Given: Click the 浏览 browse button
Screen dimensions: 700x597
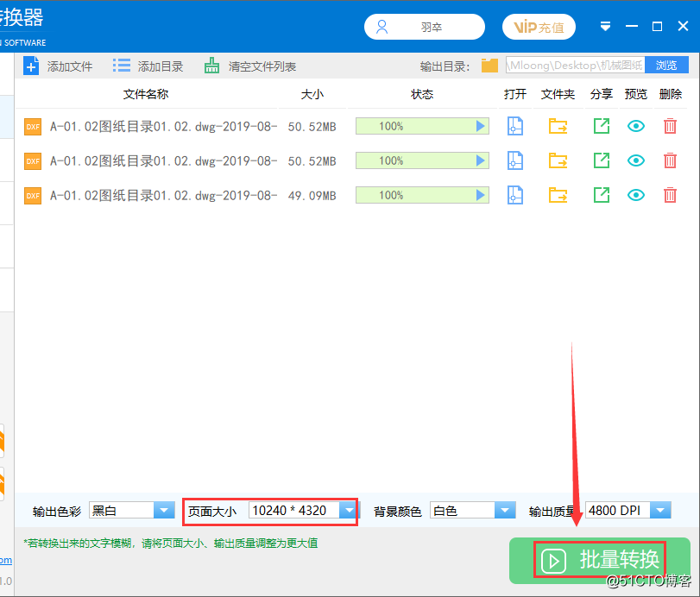Looking at the screenshot, I should [666, 66].
